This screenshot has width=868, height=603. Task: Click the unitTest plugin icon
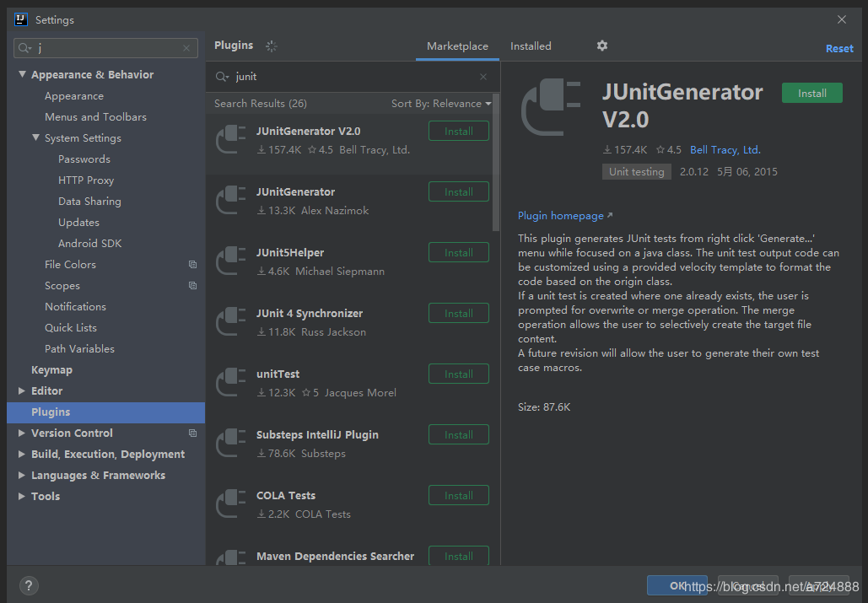point(231,383)
